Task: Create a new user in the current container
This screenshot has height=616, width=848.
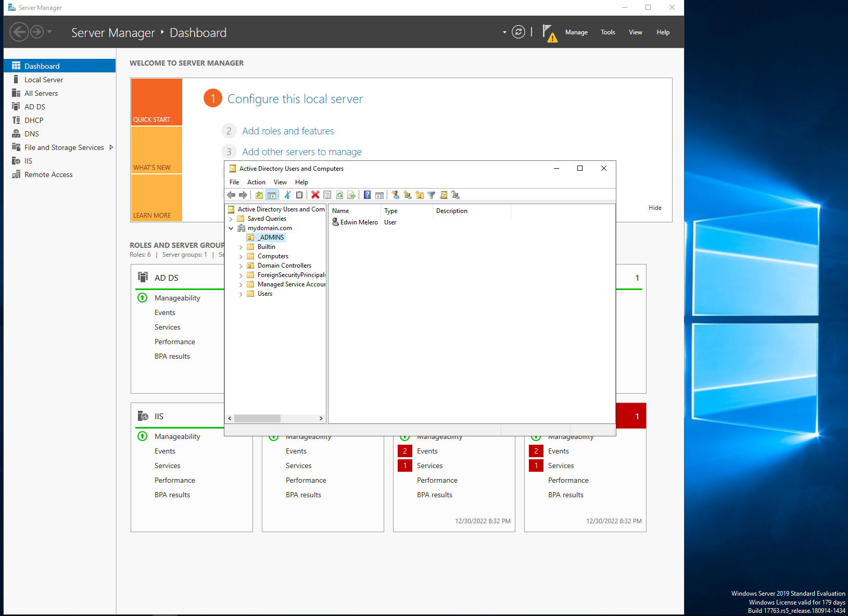Action: (x=394, y=195)
